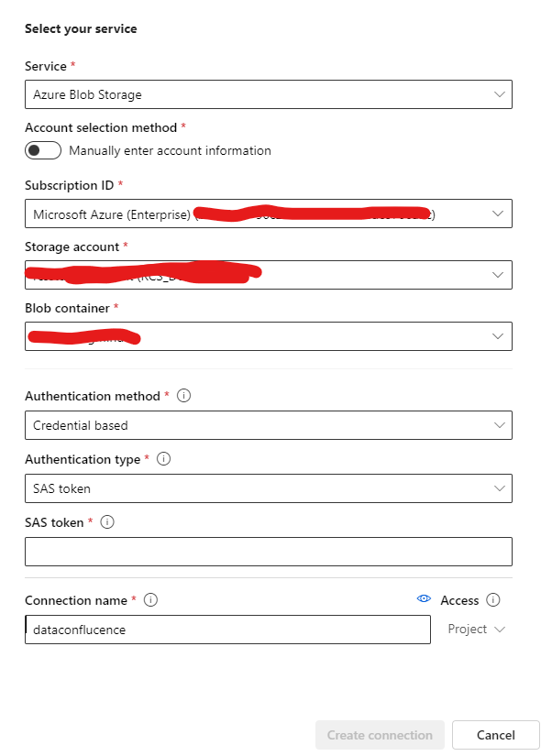This screenshot has width=552, height=756.
Task: Click the Storage account label
Action: pos(72,247)
